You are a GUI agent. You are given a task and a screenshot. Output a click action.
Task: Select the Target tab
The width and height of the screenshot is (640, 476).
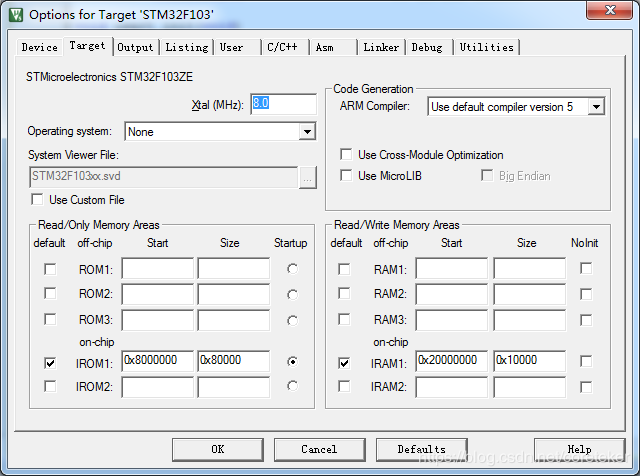(87, 46)
